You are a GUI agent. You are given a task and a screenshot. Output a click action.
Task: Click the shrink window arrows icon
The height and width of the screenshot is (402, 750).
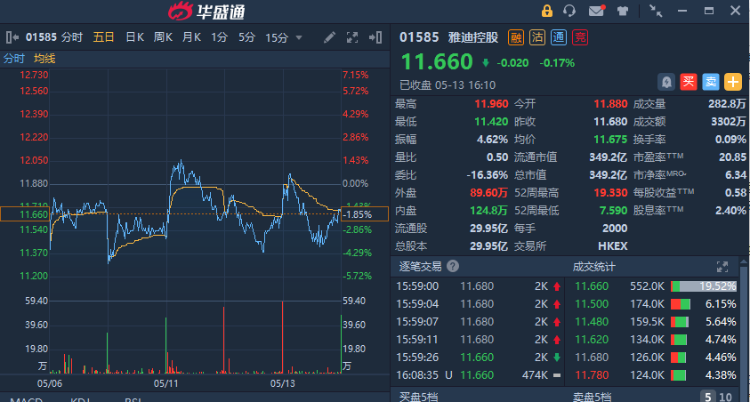tap(655, 11)
